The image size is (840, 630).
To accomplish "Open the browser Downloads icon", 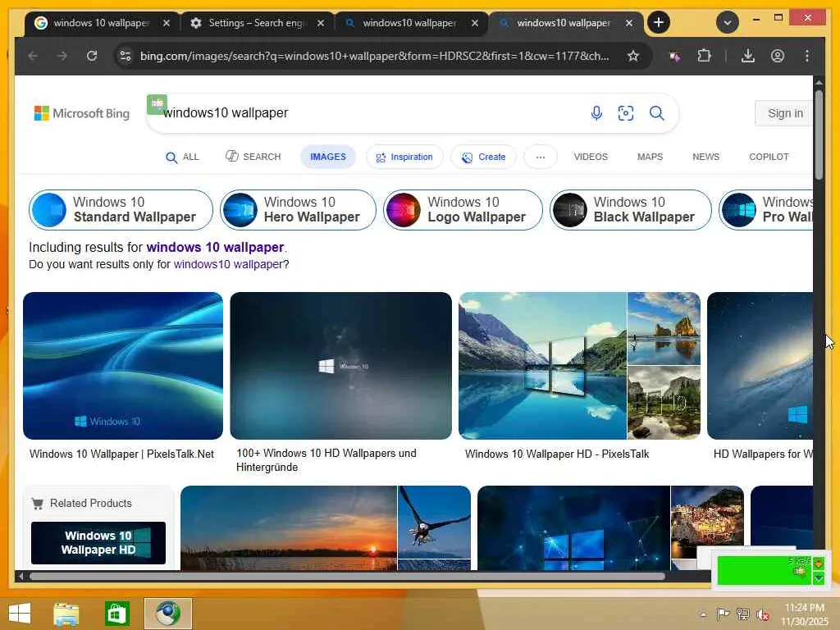I will pos(748,57).
